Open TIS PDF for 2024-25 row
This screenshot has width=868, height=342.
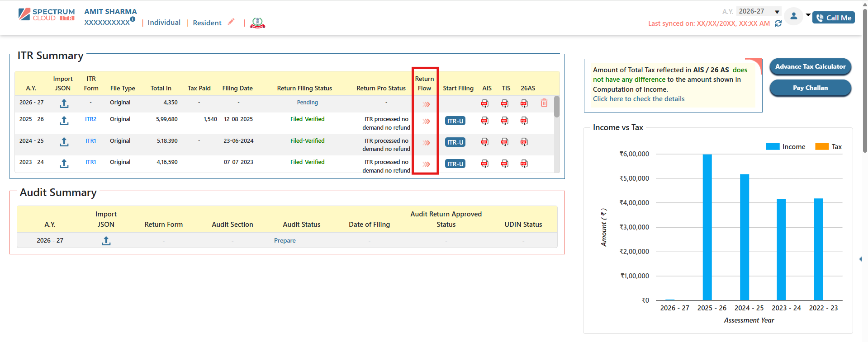[x=504, y=142]
